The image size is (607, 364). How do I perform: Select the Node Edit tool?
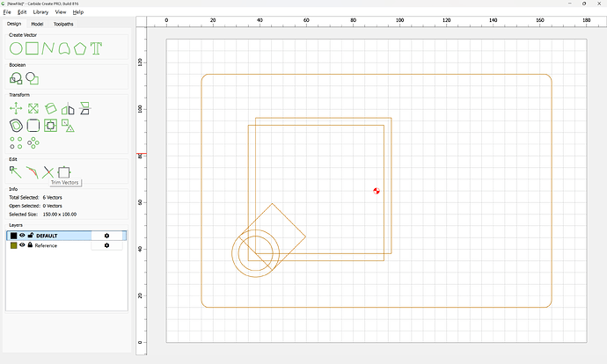point(16,172)
